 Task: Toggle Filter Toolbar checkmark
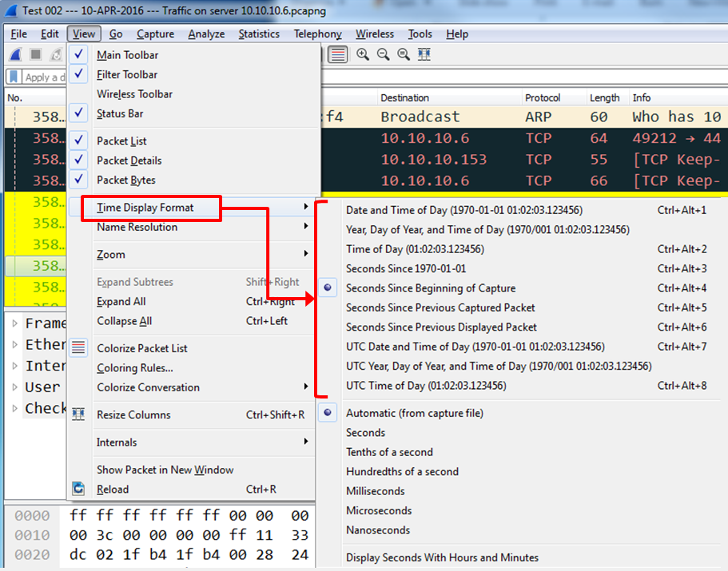[78, 74]
